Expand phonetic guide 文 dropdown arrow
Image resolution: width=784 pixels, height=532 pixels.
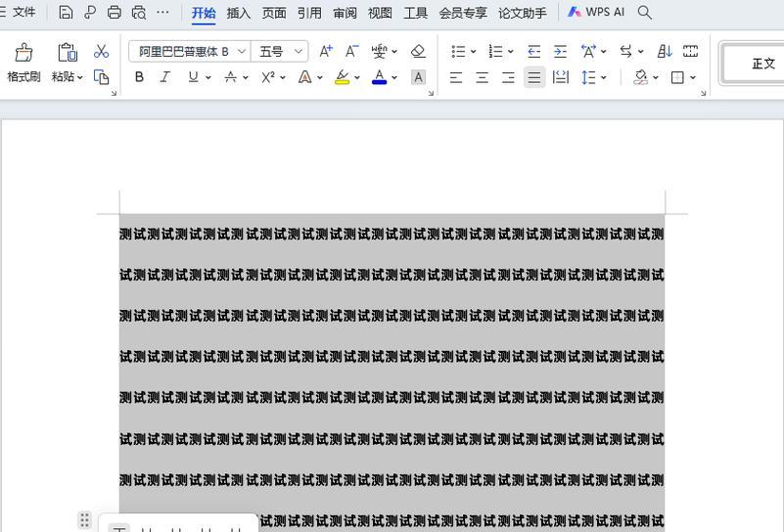pyautogui.click(x=394, y=52)
